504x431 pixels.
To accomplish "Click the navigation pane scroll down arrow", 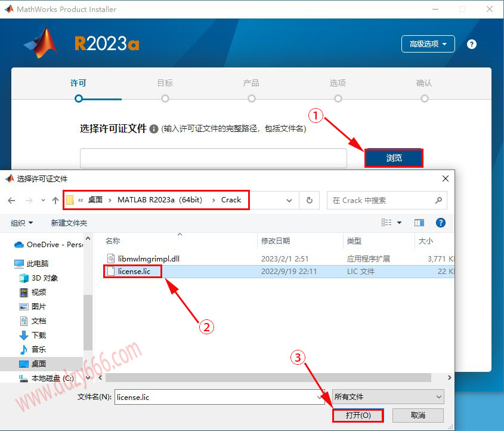I will click(88, 378).
